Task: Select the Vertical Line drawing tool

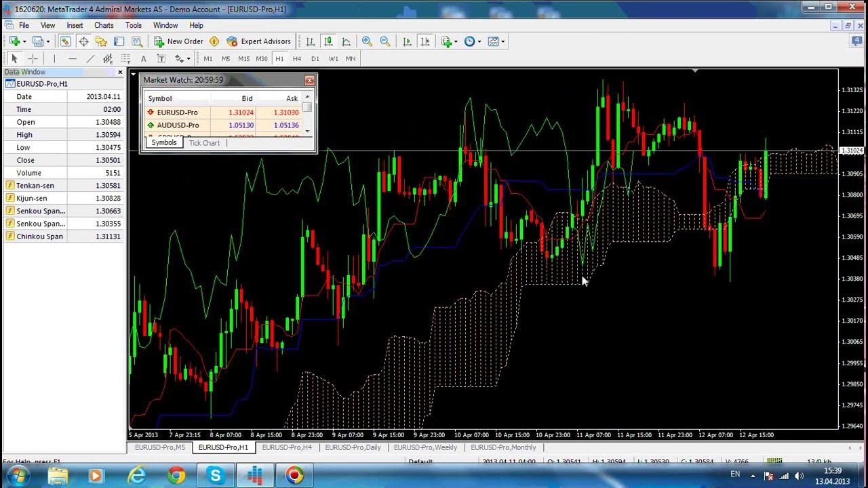Action: pyautogui.click(x=54, y=59)
